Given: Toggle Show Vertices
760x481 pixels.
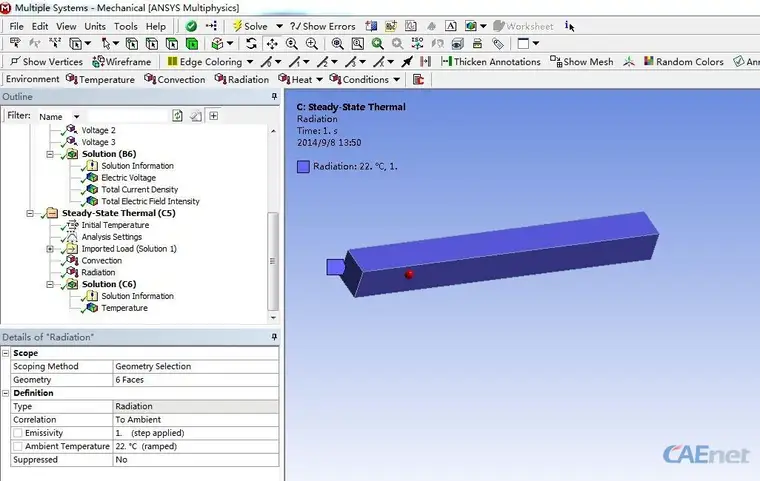Looking at the screenshot, I should (x=47, y=62).
